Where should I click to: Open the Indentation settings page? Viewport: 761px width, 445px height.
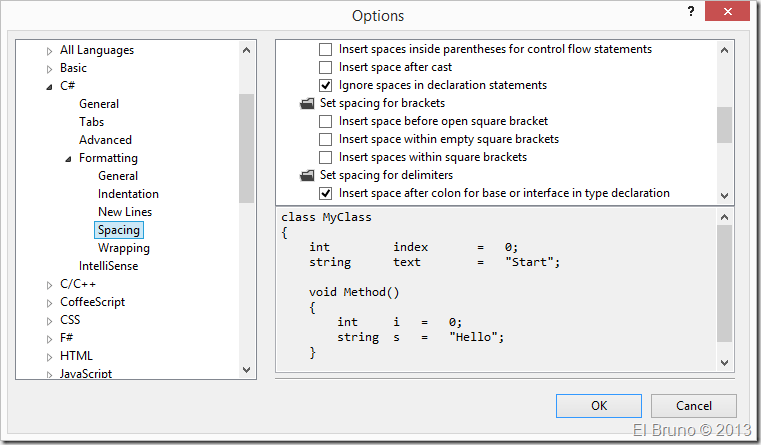point(128,194)
